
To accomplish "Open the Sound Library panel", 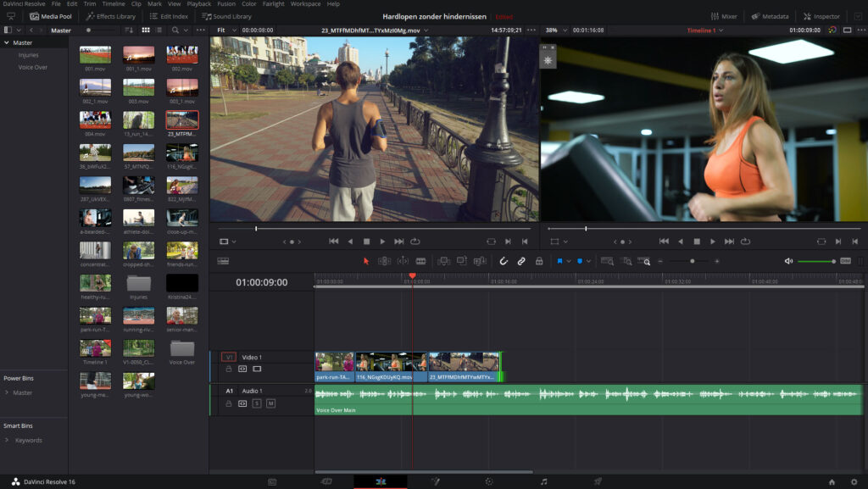I will tap(226, 17).
